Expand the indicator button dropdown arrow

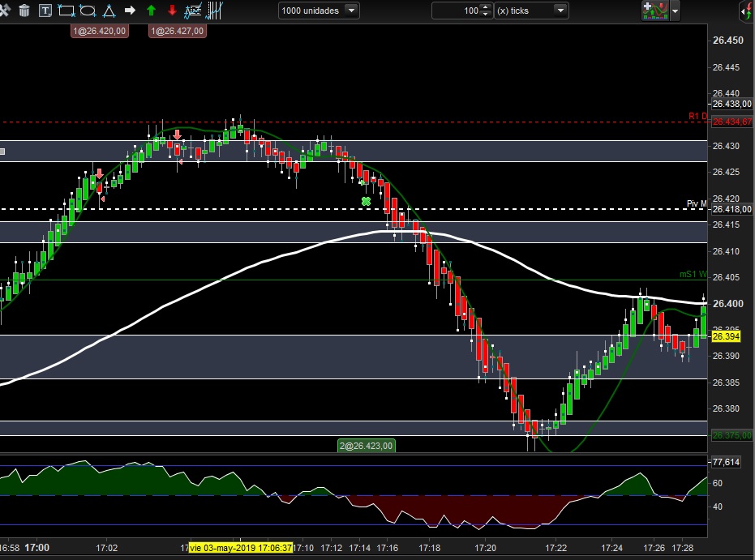(x=675, y=11)
